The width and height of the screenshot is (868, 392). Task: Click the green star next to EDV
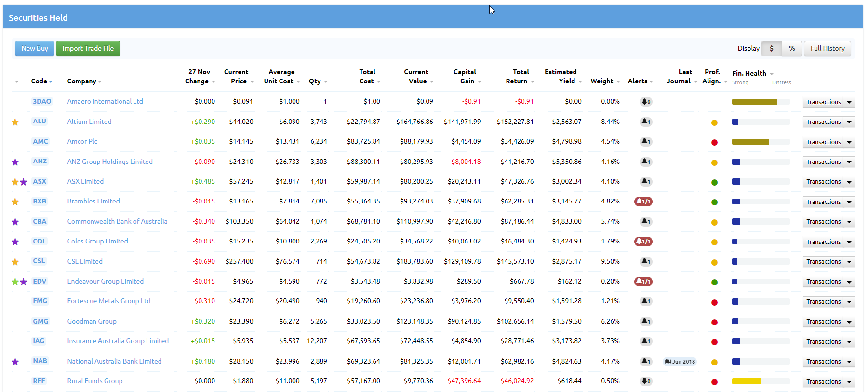tap(15, 282)
